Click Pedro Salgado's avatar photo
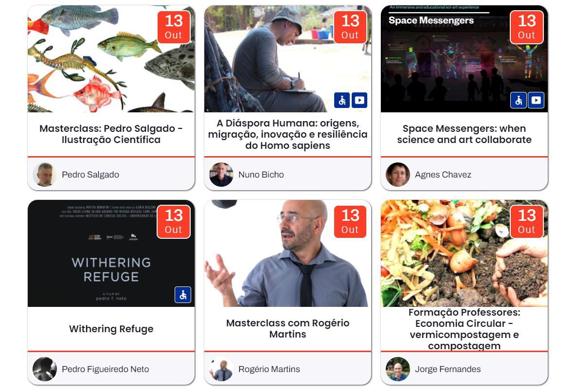Image resolution: width=574 pixels, height=392 pixels. 45,175
